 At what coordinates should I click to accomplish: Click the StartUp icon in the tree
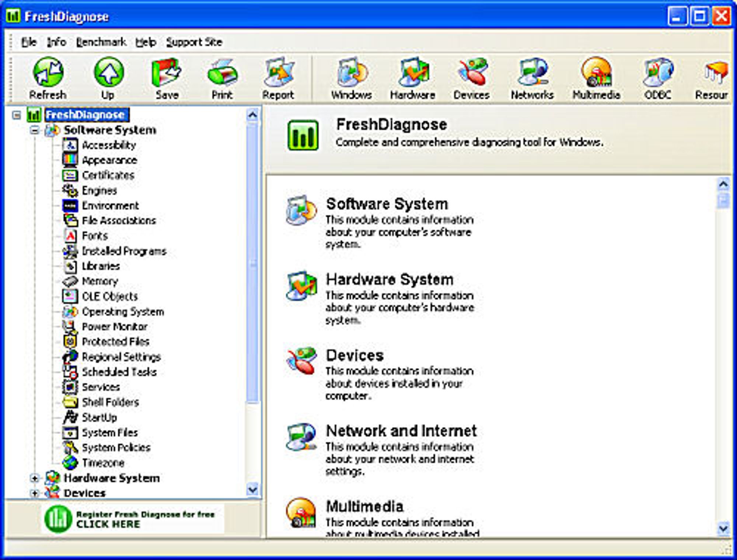click(x=70, y=417)
